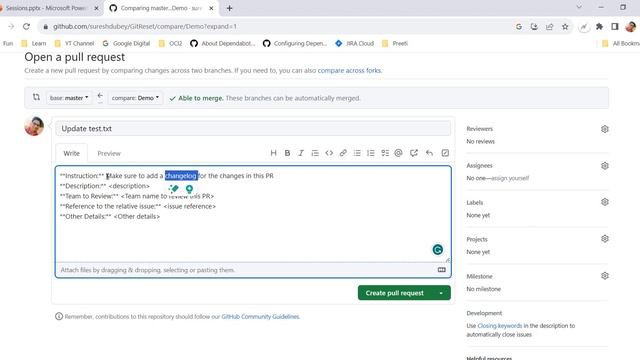
Task: Click the install app icon in address bar
Action: [x=534, y=27]
